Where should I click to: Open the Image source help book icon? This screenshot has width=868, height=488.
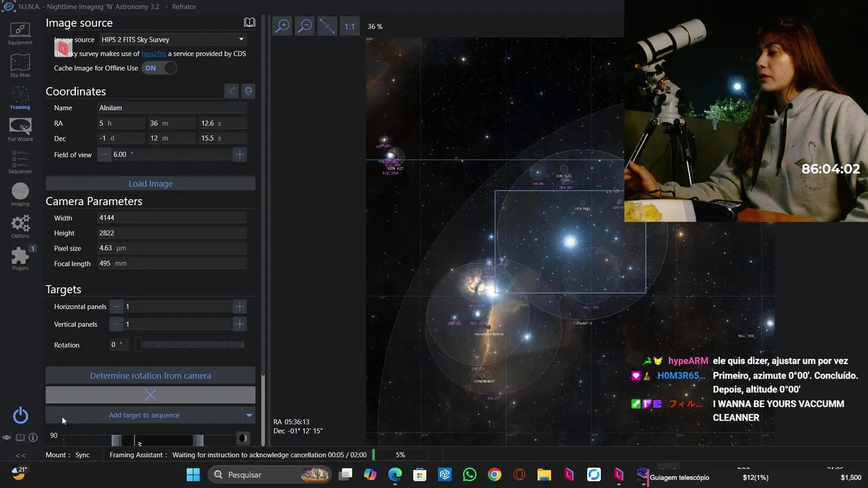click(250, 22)
